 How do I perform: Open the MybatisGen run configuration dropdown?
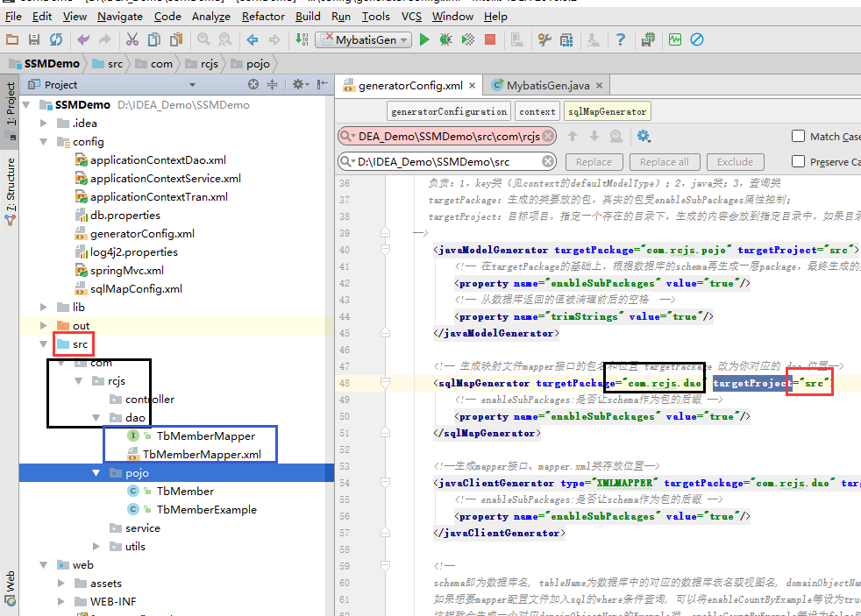(364, 39)
